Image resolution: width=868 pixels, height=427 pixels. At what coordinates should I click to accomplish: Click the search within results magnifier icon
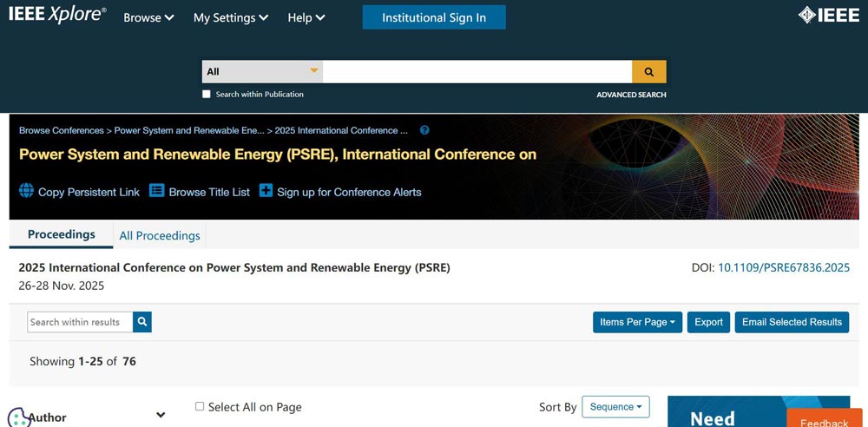point(142,322)
